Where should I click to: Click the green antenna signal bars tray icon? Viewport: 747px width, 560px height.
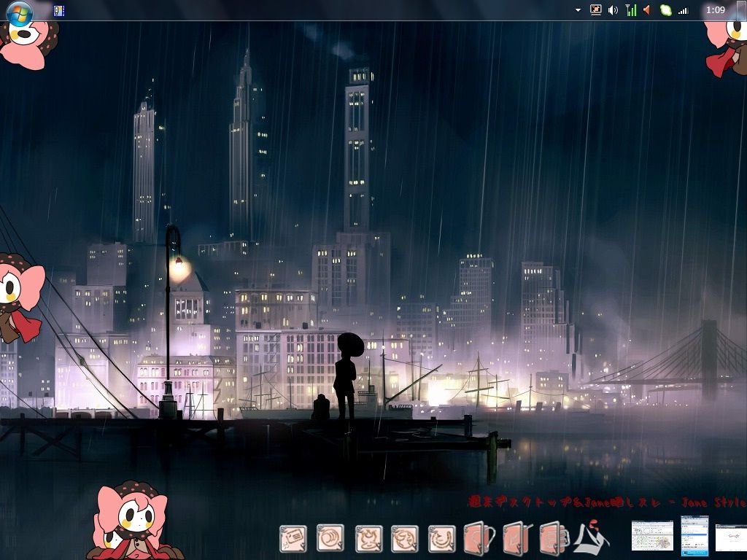click(631, 10)
